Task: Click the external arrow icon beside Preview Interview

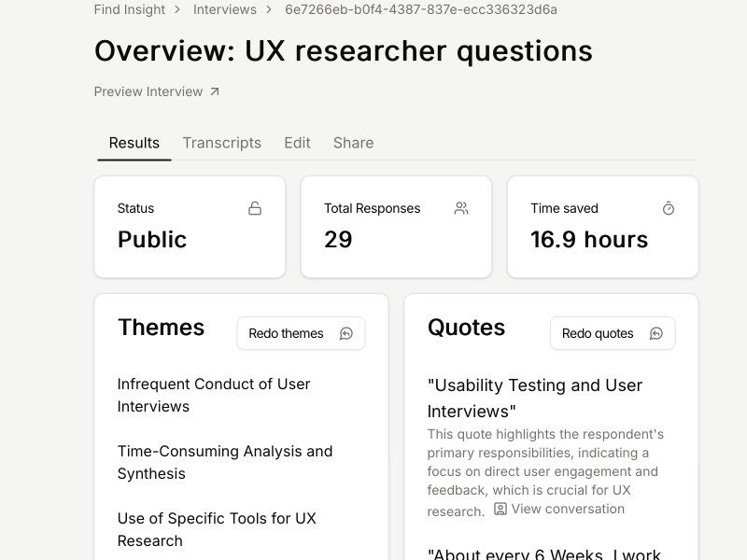Action: [x=215, y=91]
